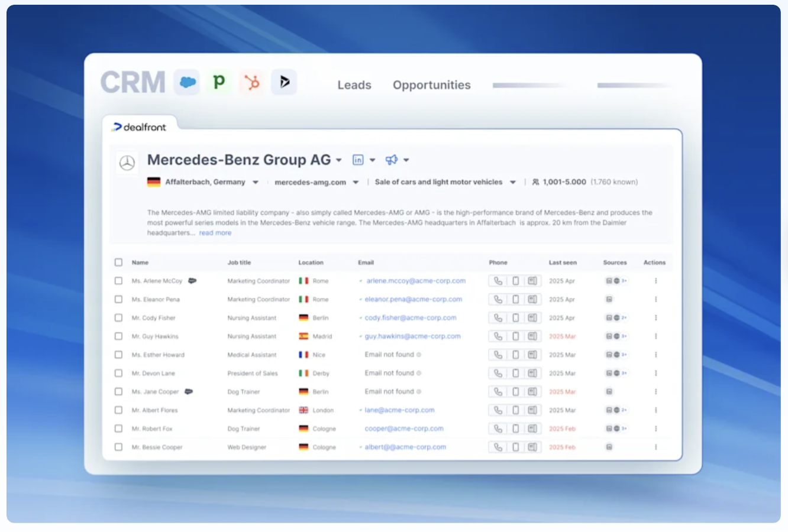The height and width of the screenshot is (532, 788).
Task: Toggle the select-all checkbox in table header
Action: click(119, 262)
